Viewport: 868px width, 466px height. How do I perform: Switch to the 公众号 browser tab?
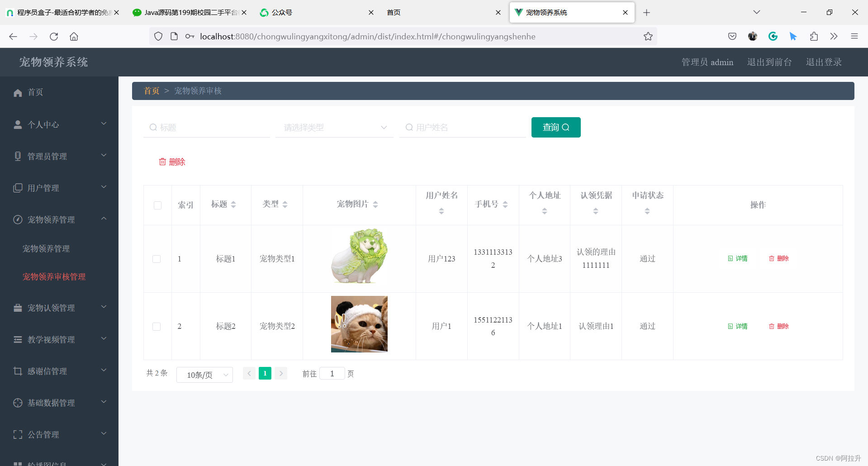tap(317, 13)
